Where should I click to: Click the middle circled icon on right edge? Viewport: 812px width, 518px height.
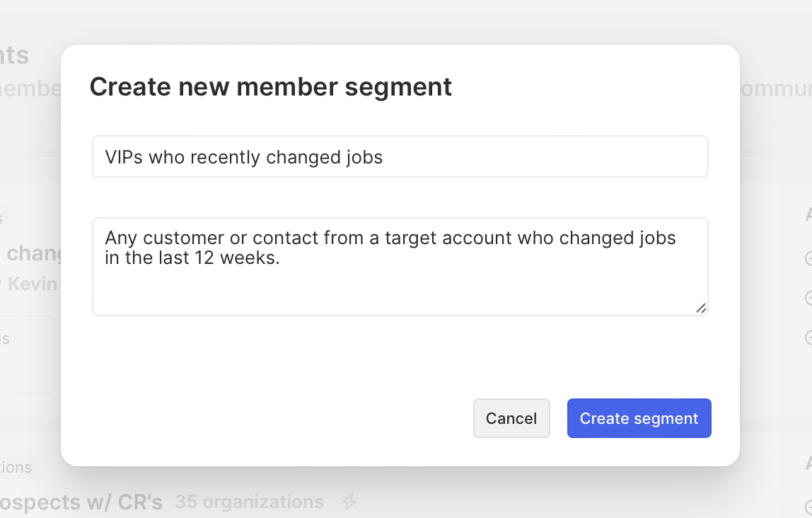pos(808,297)
